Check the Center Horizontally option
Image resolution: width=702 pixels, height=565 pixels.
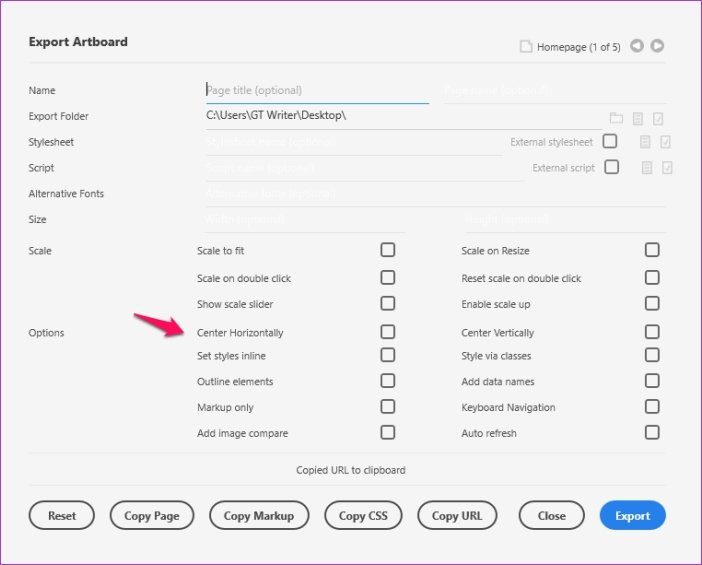click(x=387, y=332)
